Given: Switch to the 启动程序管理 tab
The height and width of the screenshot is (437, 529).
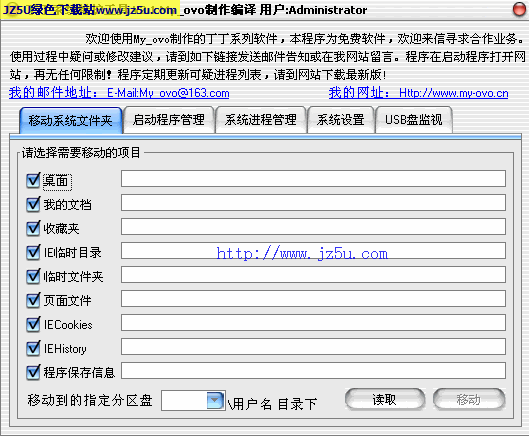Looking at the screenshot, I should pyautogui.click(x=169, y=120).
